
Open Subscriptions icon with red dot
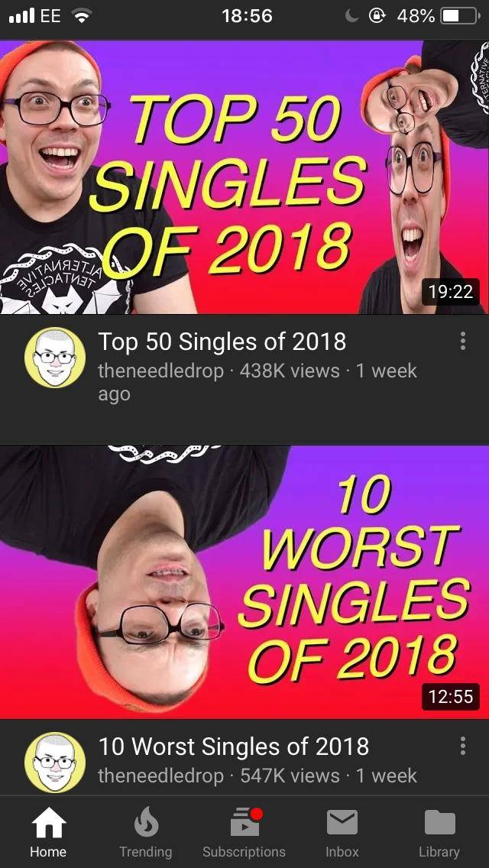(244, 821)
